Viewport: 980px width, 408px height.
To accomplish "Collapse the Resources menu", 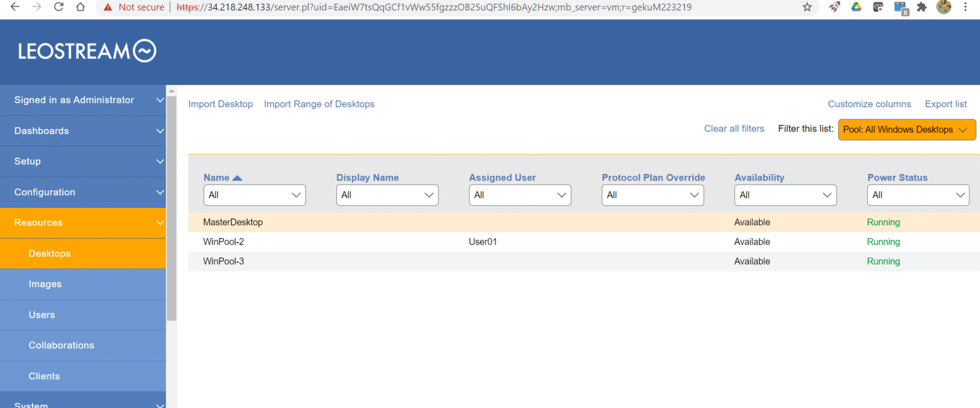I will (83, 222).
